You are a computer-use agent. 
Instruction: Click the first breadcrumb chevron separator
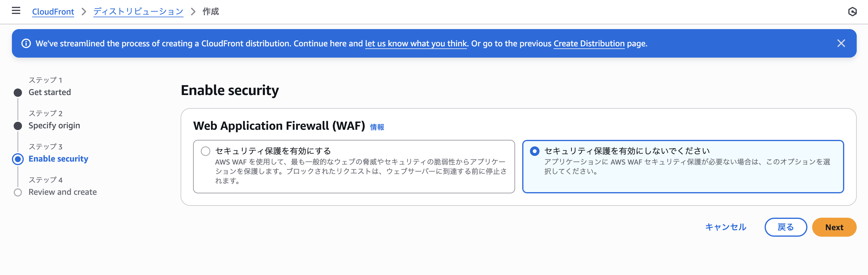83,12
